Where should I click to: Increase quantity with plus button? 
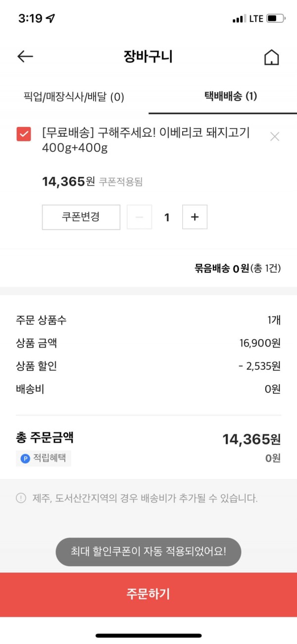(195, 217)
